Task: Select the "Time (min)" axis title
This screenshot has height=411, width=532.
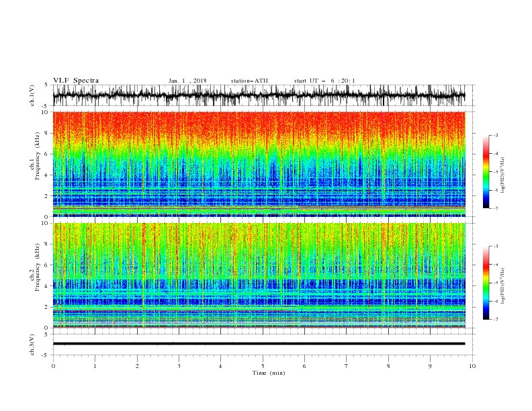Action: [269, 373]
